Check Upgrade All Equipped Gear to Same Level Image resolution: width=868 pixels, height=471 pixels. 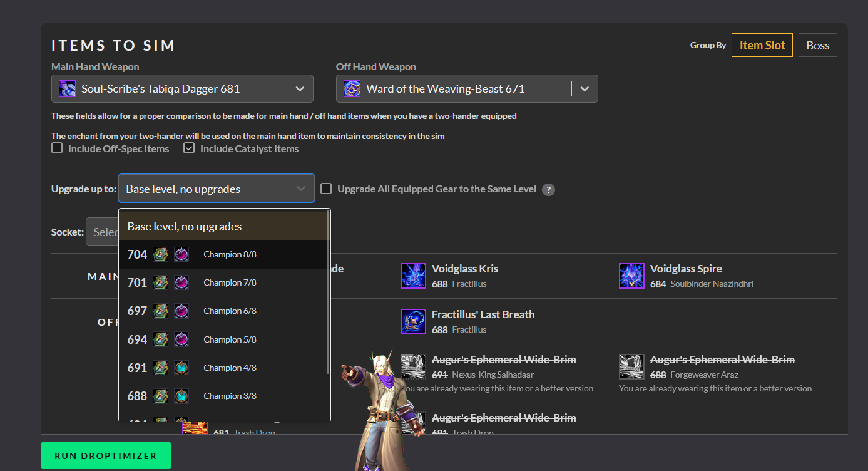[326, 189]
